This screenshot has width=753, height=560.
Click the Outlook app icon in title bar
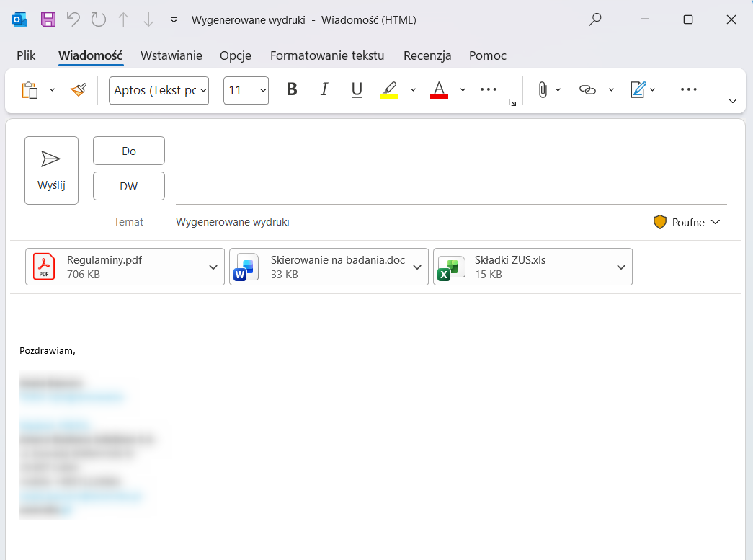coord(19,19)
